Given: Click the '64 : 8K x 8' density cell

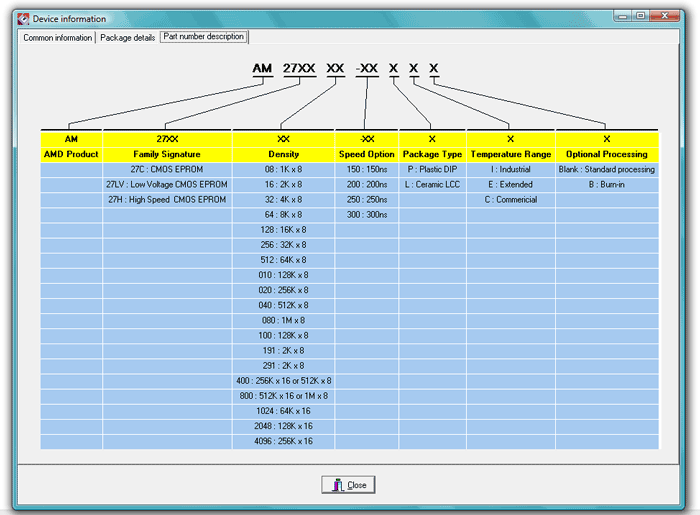Looking at the screenshot, I should pos(283,215).
